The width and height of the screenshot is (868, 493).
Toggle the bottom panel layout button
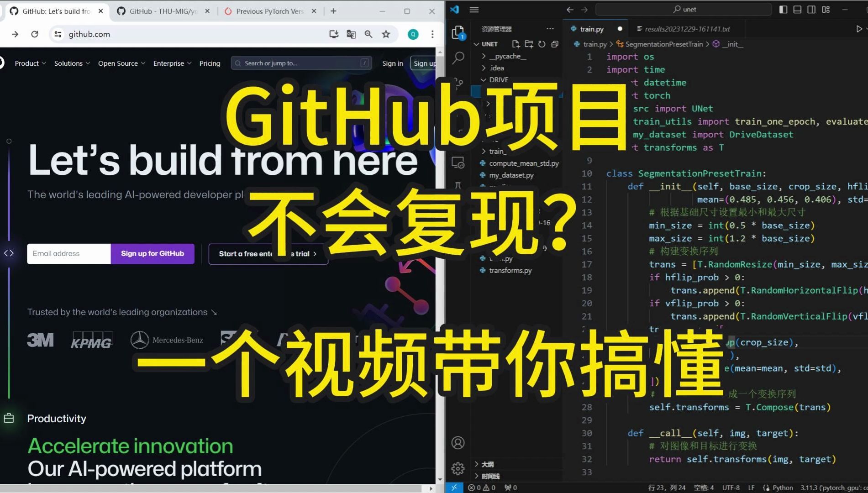click(798, 10)
